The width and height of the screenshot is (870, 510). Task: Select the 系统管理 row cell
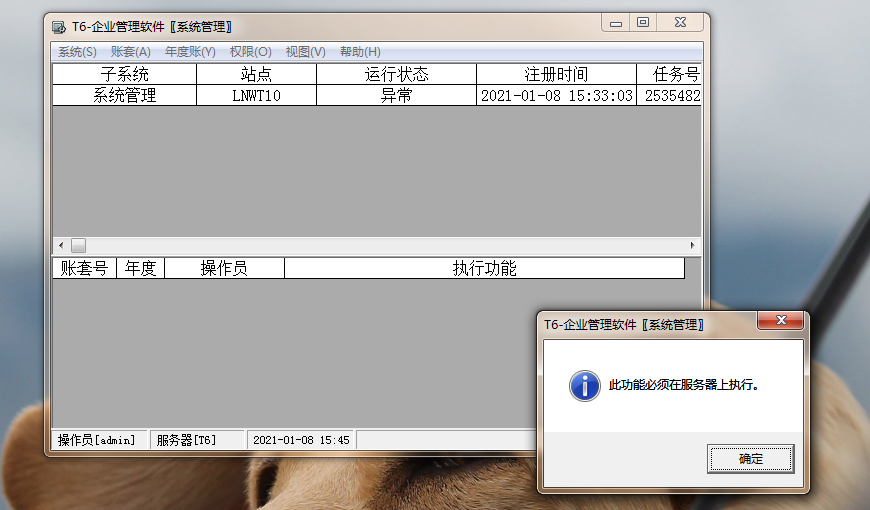coord(124,95)
